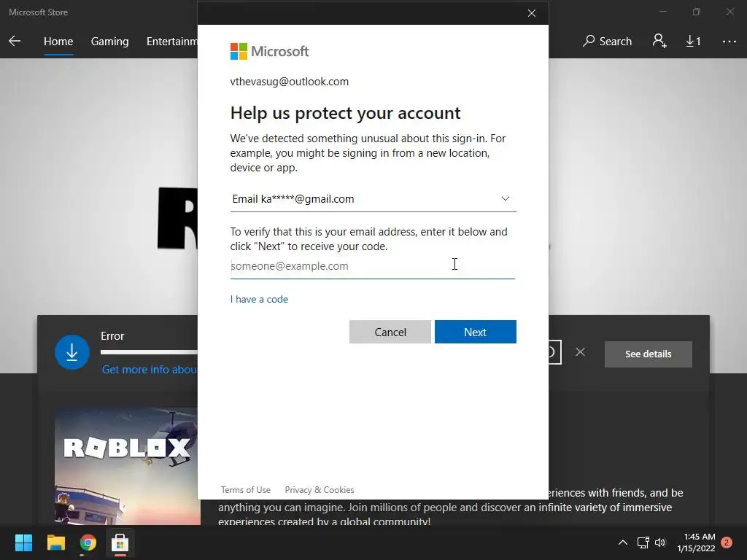The image size is (747, 560).
Task: Click the Microsoft logo in dialog
Action: 270,52
